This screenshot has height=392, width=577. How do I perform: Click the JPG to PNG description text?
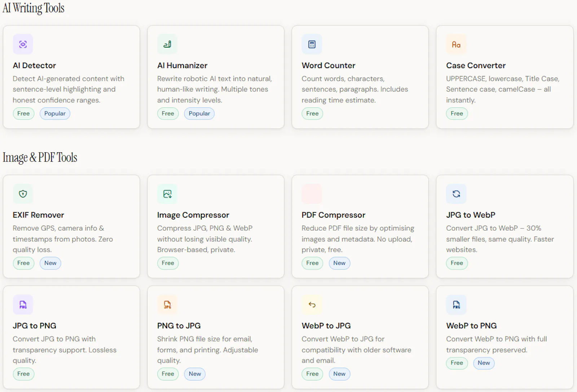tap(65, 350)
